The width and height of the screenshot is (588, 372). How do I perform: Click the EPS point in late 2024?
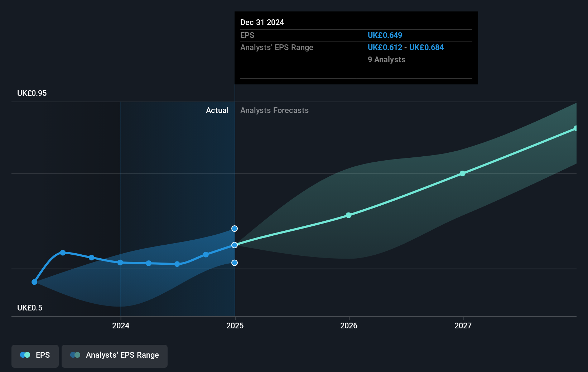(x=206, y=255)
